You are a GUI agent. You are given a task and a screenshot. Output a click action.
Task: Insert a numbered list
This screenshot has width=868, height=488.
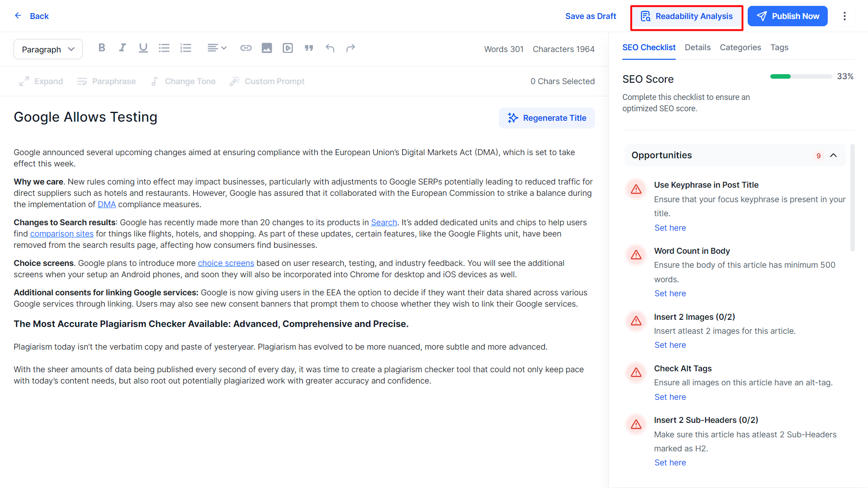185,48
